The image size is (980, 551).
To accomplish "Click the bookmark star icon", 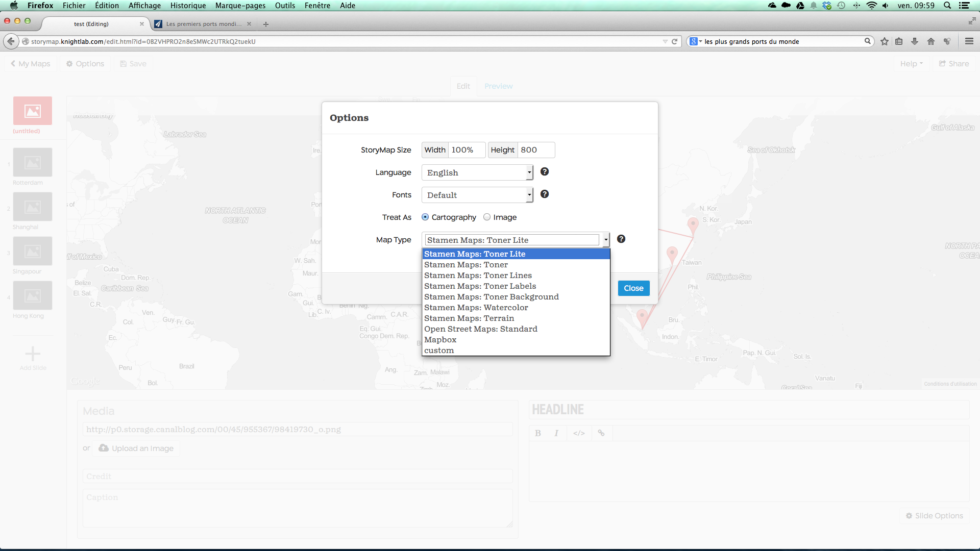I will coord(885,41).
